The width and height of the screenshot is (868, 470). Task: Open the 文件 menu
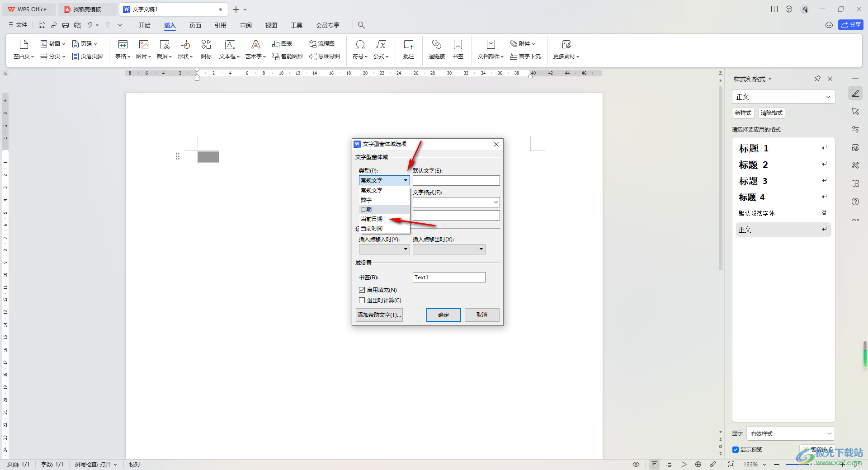(18, 25)
